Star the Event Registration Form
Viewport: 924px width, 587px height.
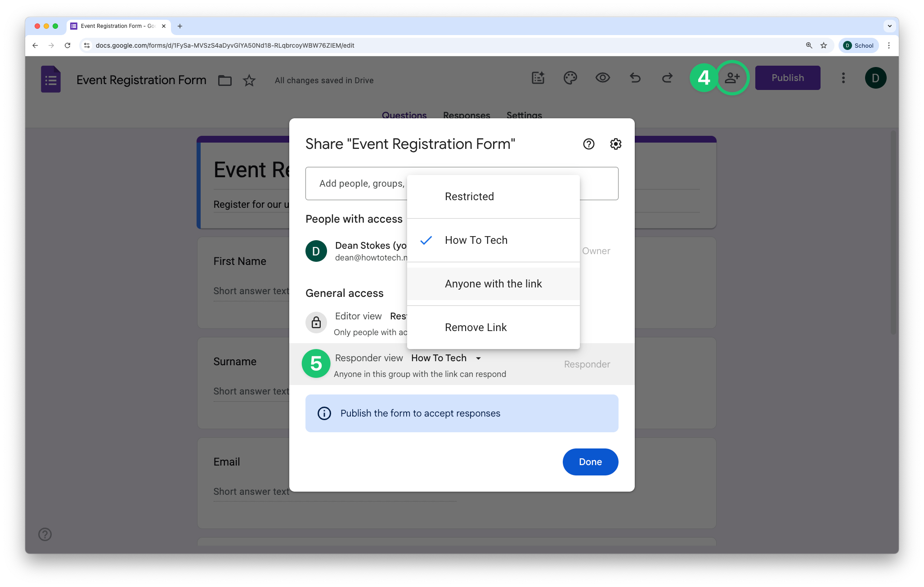click(x=249, y=81)
